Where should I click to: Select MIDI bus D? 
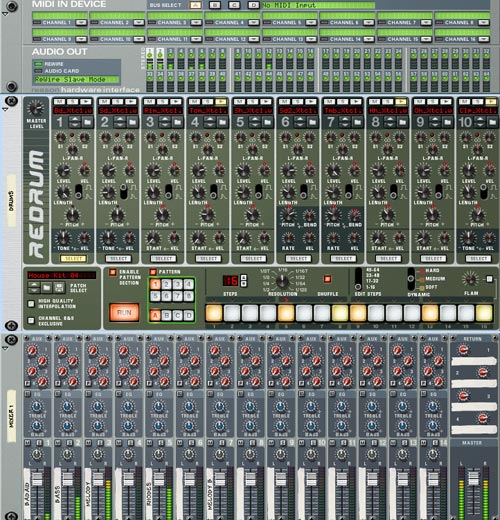pos(253,5)
